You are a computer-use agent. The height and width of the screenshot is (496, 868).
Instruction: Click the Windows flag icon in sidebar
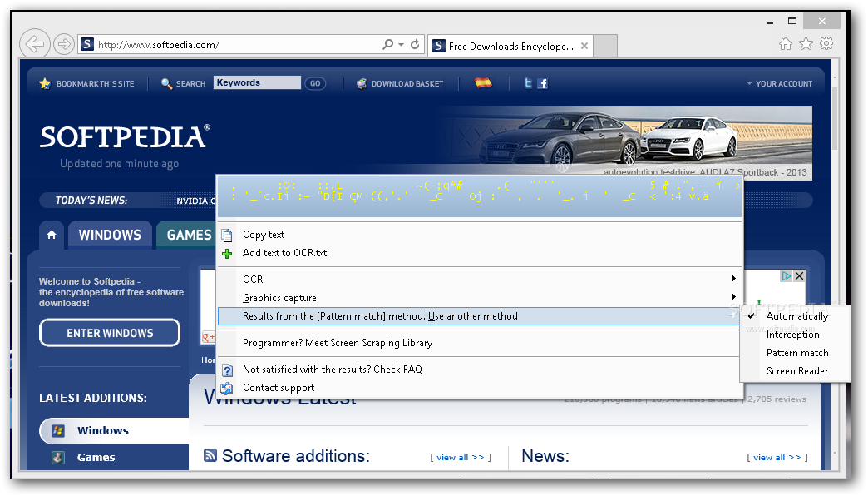tap(58, 430)
